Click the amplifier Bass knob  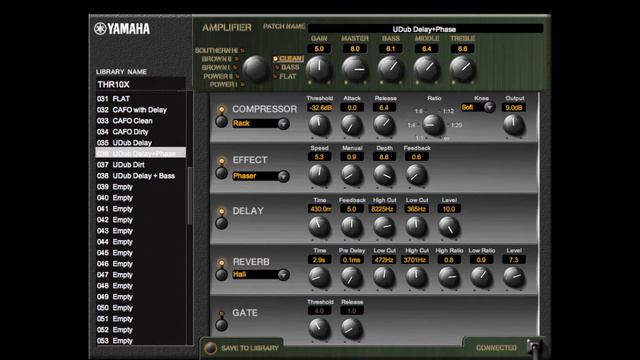pos(391,69)
